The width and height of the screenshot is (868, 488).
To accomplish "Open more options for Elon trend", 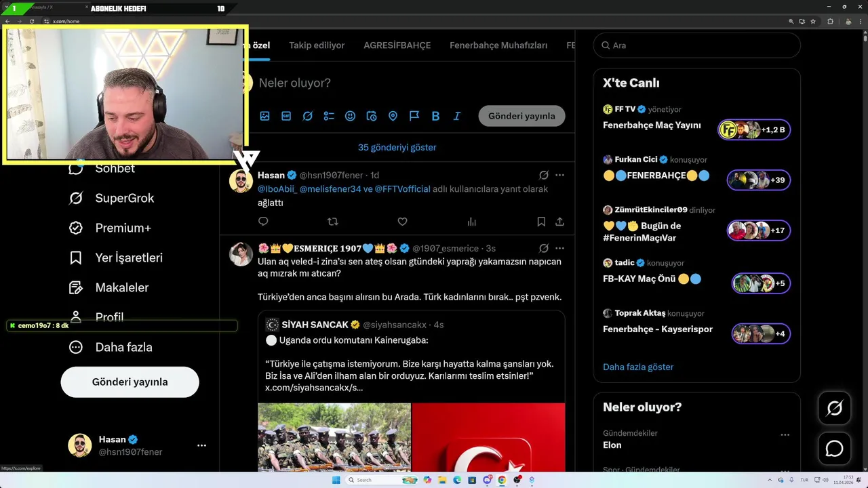I will 785,434.
